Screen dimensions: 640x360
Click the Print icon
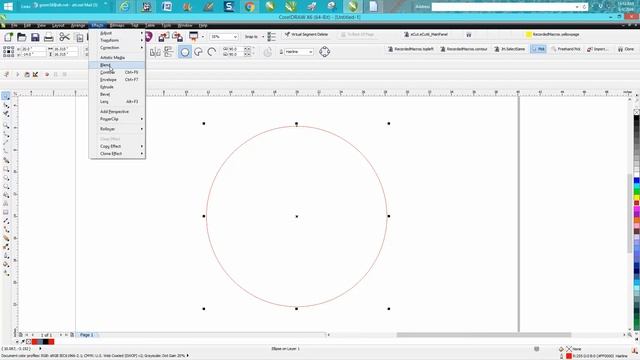(49, 38)
